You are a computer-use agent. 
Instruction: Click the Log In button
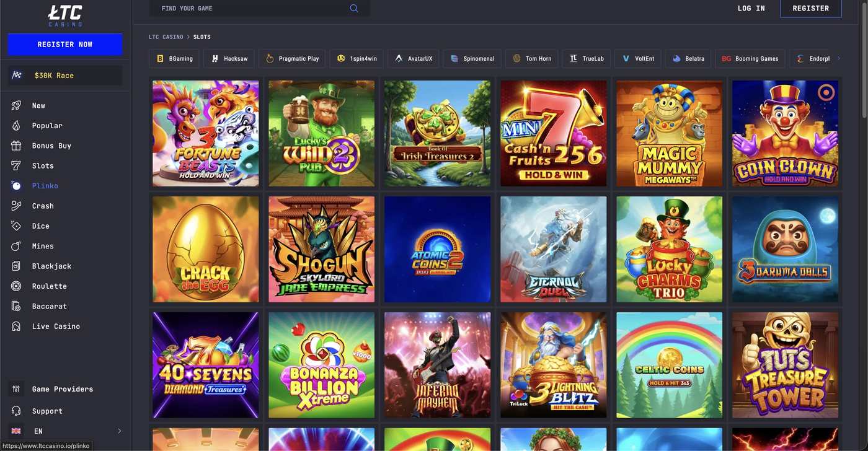(x=751, y=8)
